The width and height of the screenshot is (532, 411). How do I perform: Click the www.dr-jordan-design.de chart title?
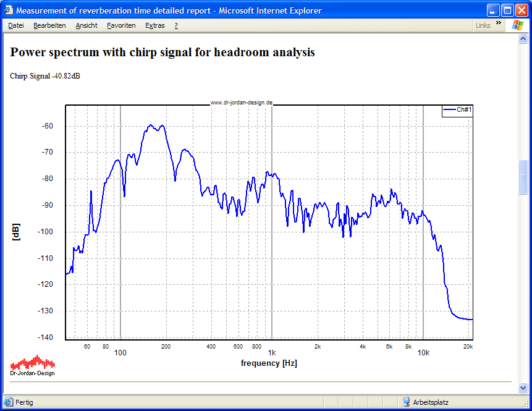[241, 103]
